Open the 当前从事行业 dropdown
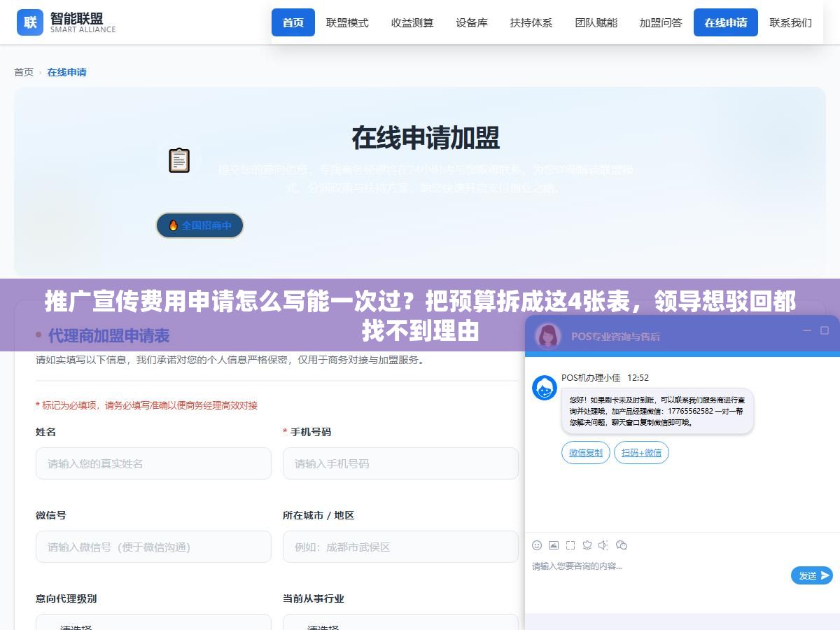This screenshot has height=630, width=840. click(400, 622)
